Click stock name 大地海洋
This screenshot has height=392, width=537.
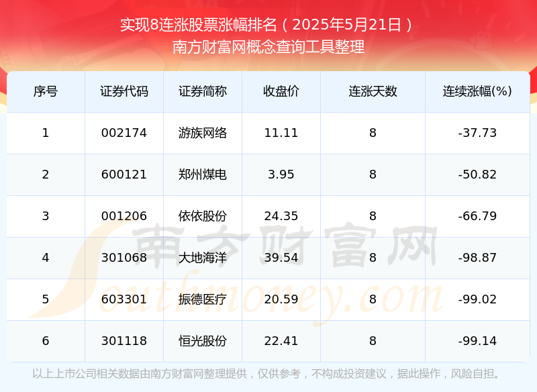click(x=203, y=258)
